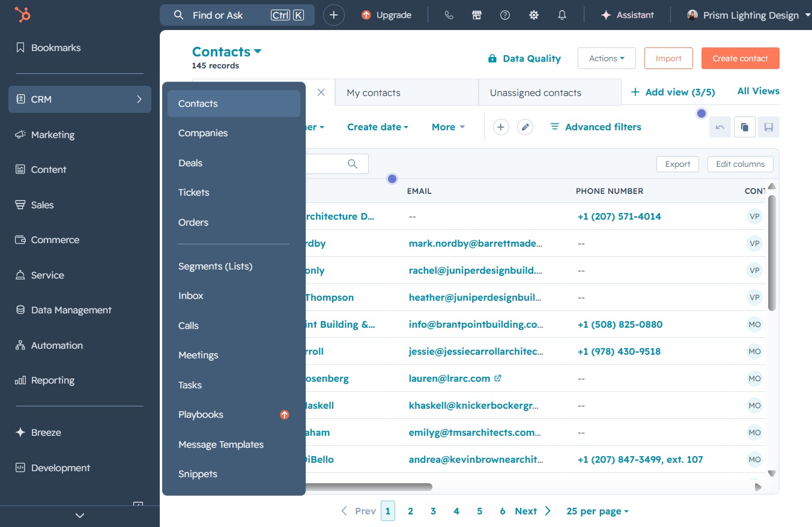Click the Edit columns button

(x=741, y=164)
